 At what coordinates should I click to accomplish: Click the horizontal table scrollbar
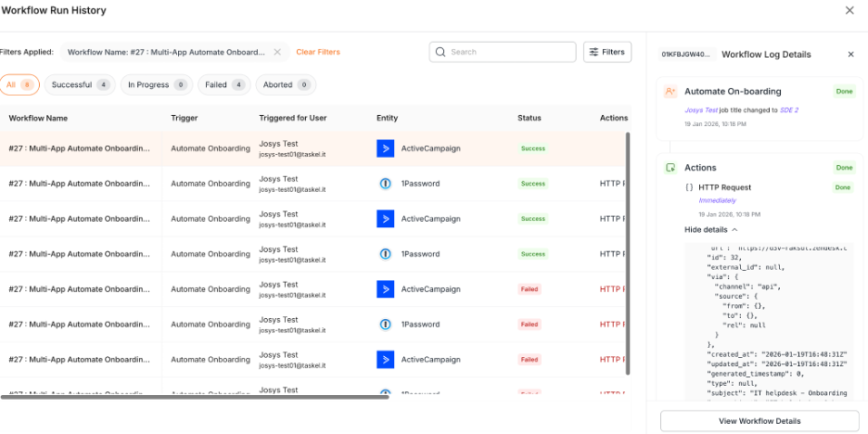pos(195,397)
